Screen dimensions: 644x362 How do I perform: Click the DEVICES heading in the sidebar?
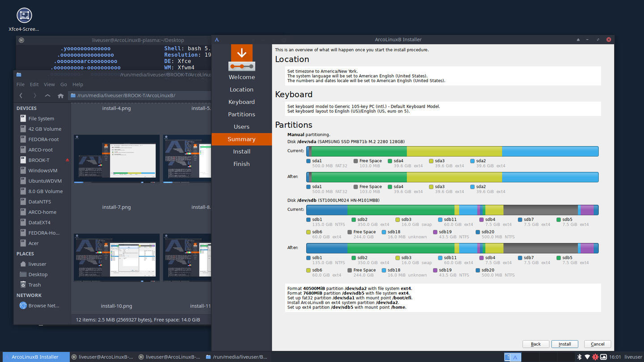pos(26,108)
